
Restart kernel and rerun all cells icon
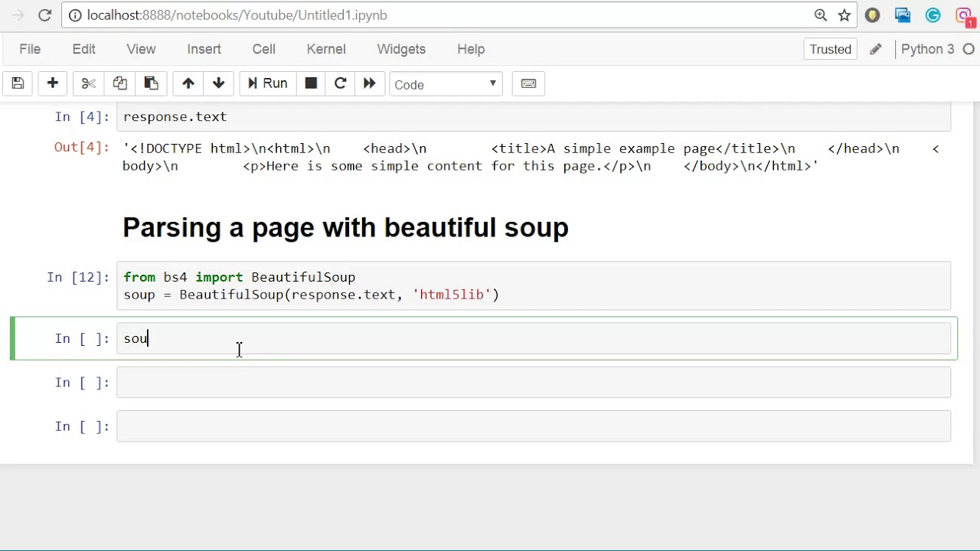tap(369, 83)
